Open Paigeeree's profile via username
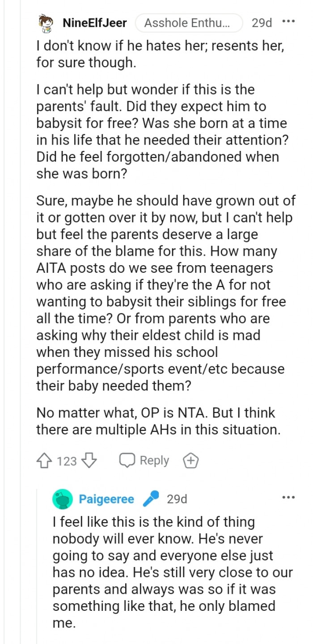The height and width of the screenshot is (644, 313). pyautogui.click(x=106, y=499)
